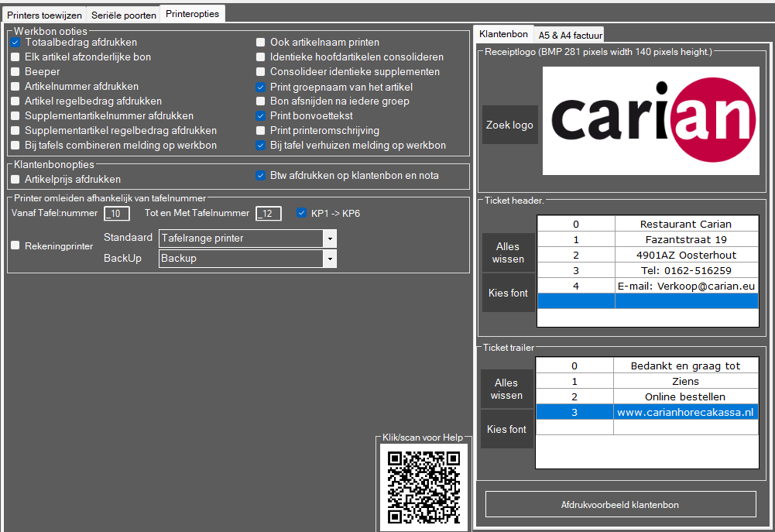
Task: Toggle the KP1 -> KP6 checkbox
Action: point(301,213)
